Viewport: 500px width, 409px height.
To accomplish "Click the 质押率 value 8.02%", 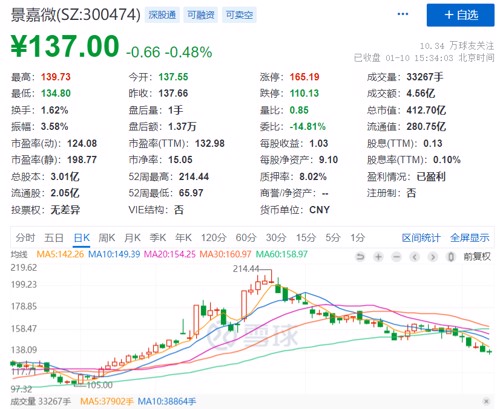I will pyautogui.click(x=313, y=177).
